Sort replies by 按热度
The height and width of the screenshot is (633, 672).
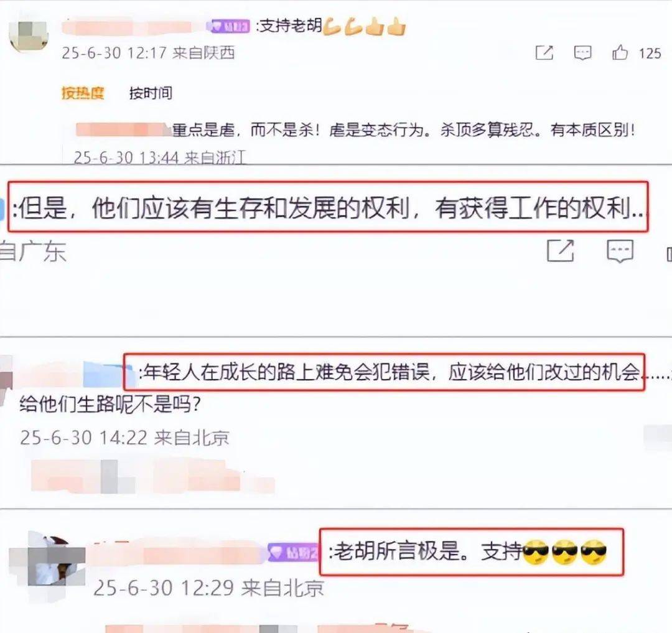(83, 93)
